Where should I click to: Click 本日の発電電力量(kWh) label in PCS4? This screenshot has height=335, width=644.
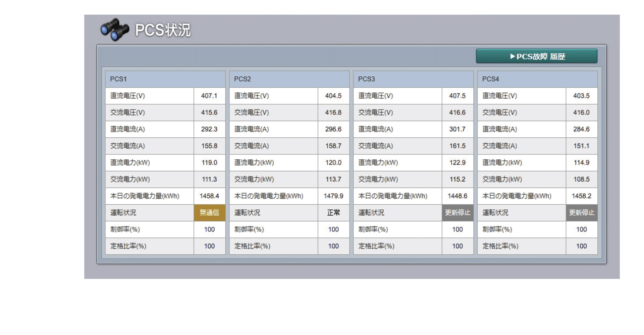(517, 196)
